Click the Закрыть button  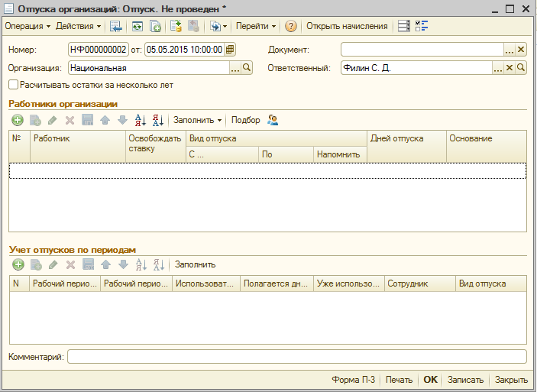pyautogui.click(x=511, y=380)
